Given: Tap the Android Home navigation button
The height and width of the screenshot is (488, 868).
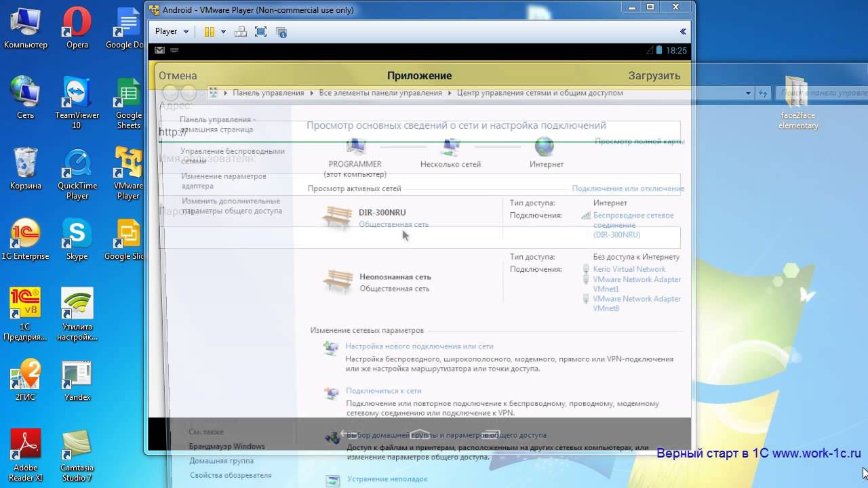Looking at the screenshot, I should point(420,434).
